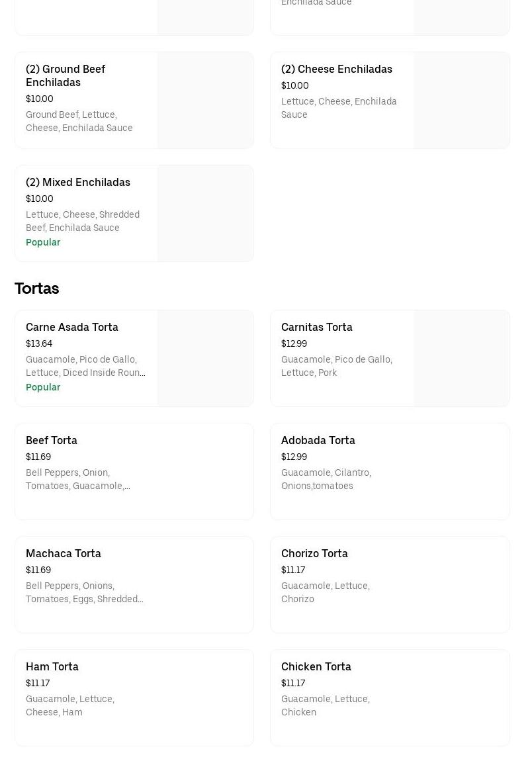This screenshot has width=532, height=763.
Task: Click the Tortas section heading
Action: coord(37,289)
